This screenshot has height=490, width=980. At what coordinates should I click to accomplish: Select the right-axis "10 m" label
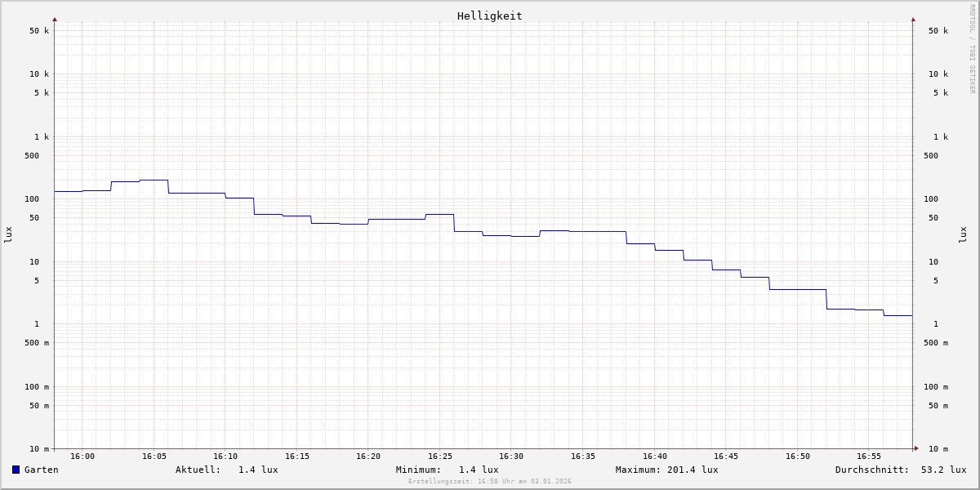(x=938, y=449)
